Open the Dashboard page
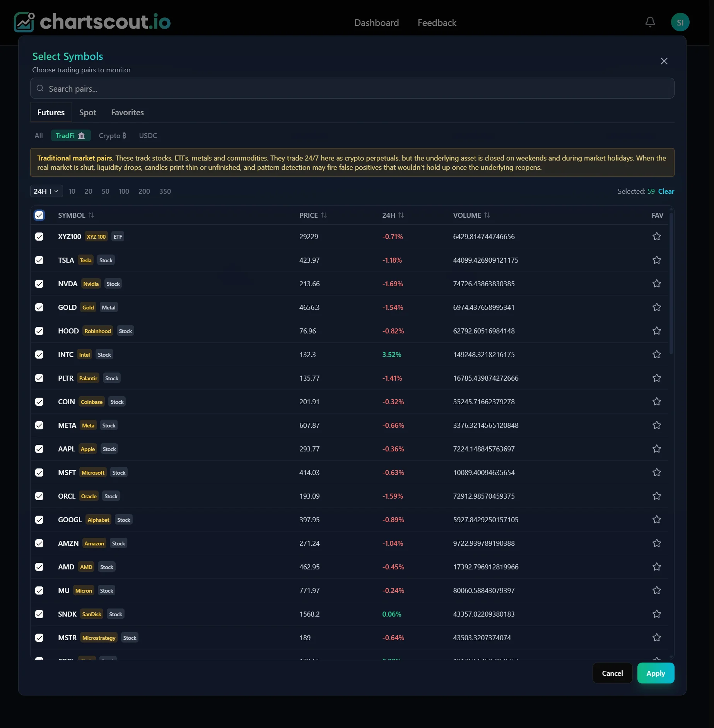This screenshot has width=714, height=728. 376,23
